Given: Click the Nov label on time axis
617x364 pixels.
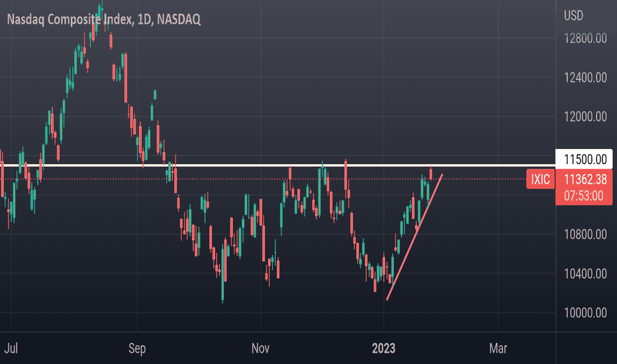Looking at the screenshot, I should point(260,348).
